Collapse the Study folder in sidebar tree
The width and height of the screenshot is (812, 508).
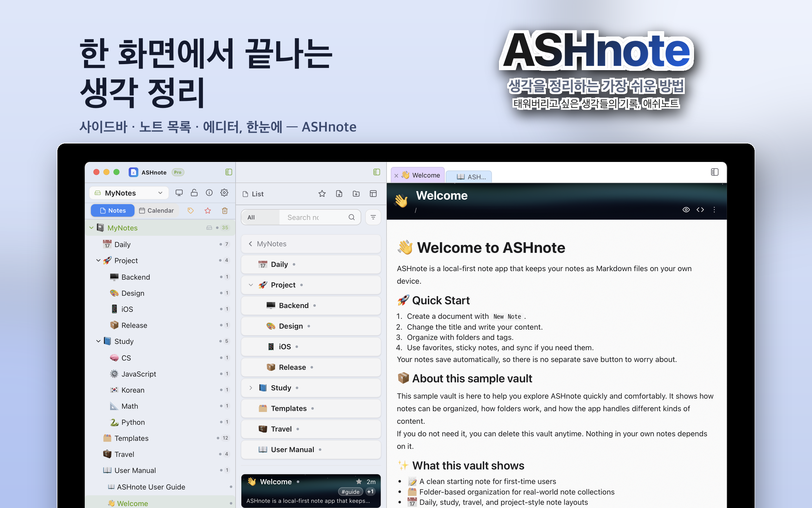(98, 341)
